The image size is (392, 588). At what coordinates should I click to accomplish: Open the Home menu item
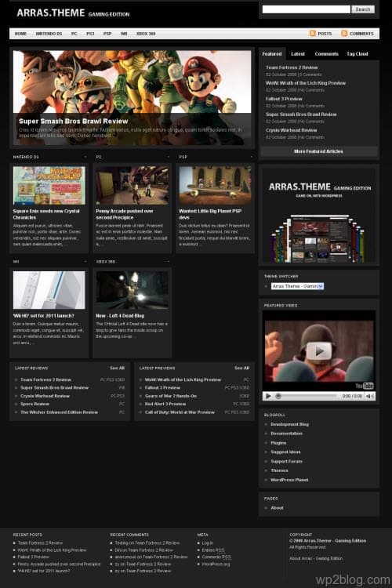click(x=20, y=34)
